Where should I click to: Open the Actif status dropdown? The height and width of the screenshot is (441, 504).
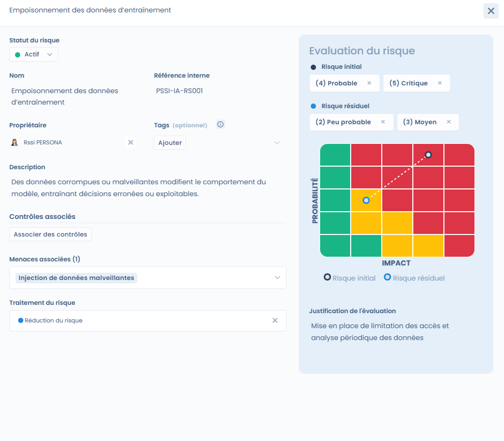[34, 54]
